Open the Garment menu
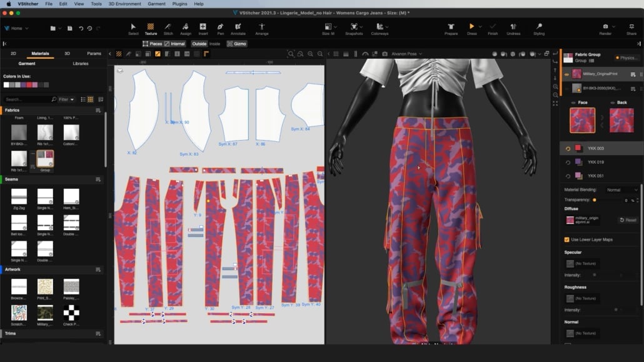Screen dimensions: 644x362 [x=156, y=4]
